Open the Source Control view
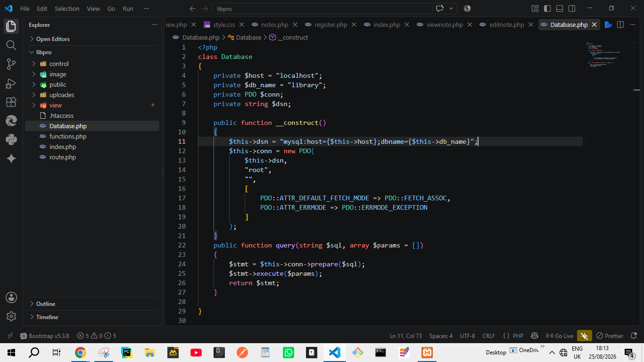 [x=11, y=64]
